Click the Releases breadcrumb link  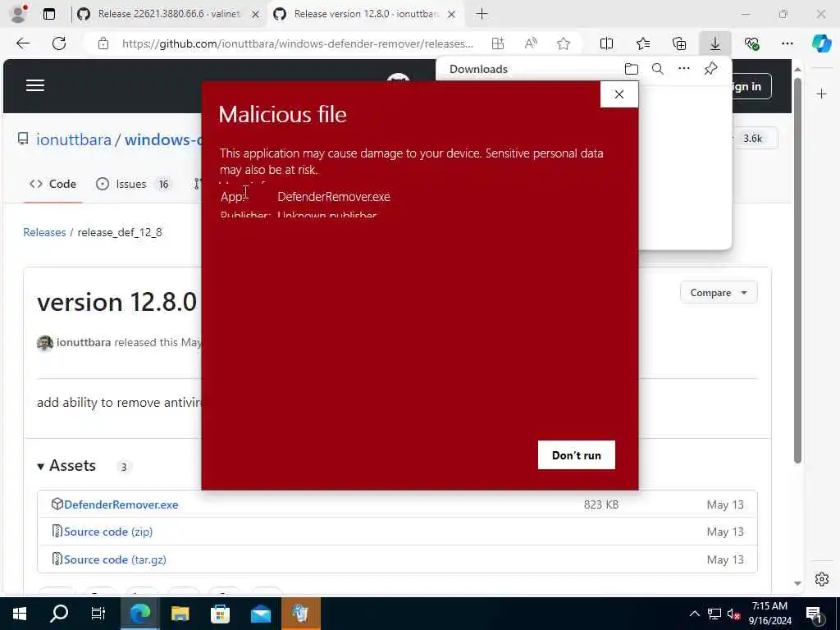[x=44, y=232]
